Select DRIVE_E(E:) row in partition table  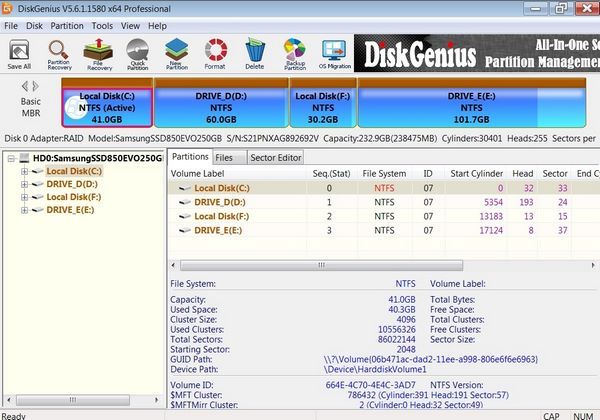(384, 231)
